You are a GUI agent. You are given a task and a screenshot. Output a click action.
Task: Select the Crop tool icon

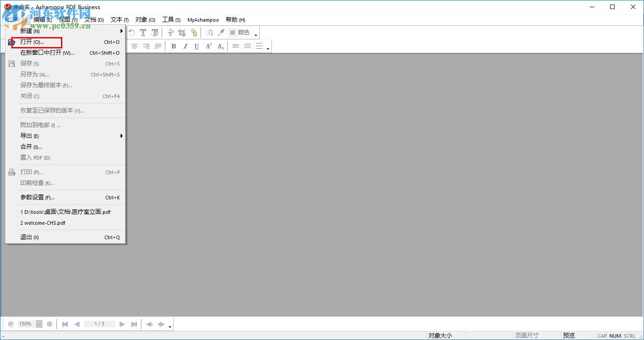tap(182, 33)
